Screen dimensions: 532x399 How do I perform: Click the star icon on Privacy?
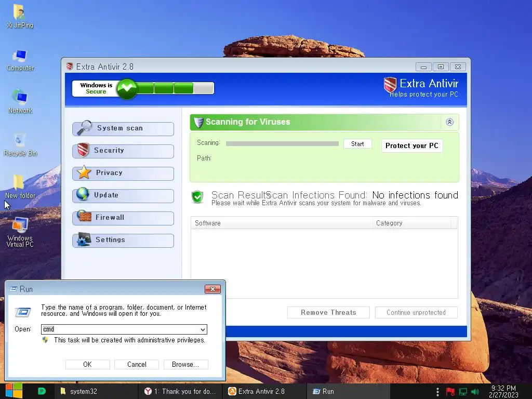(x=84, y=172)
